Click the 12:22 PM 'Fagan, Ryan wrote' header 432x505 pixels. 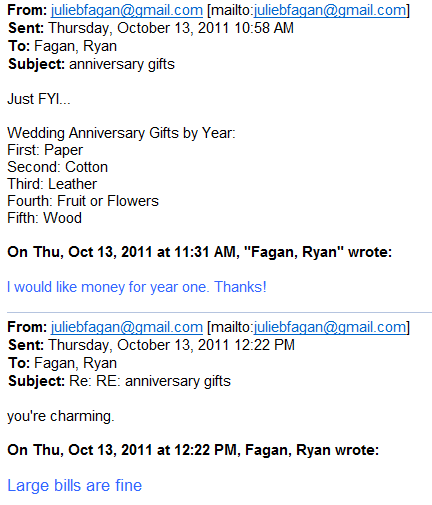[193, 450]
